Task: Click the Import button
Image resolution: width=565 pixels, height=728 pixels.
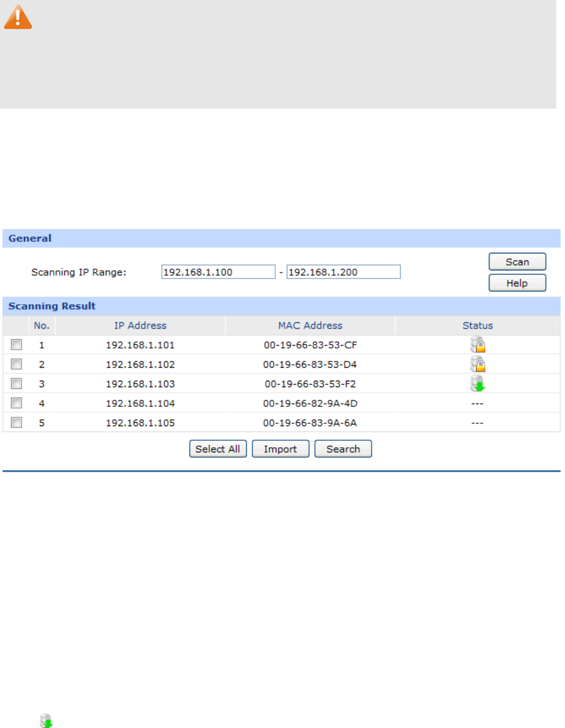Action: [x=280, y=449]
